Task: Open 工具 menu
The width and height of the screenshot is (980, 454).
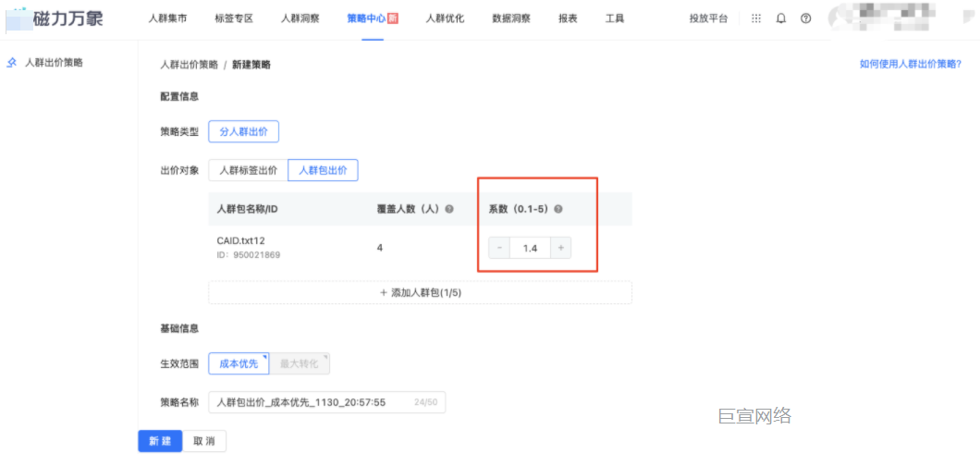Action: [615, 18]
